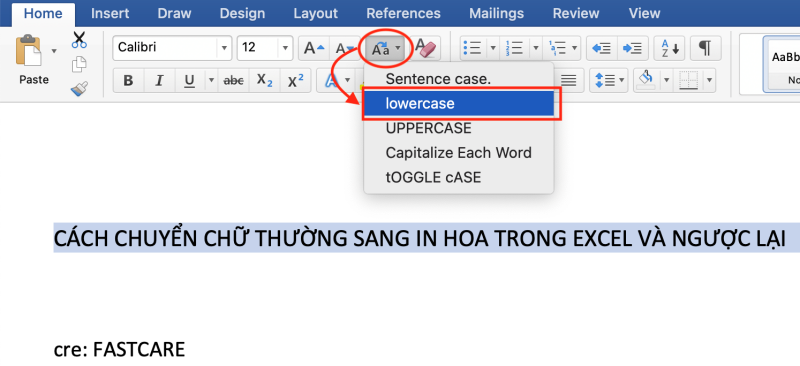The height and width of the screenshot is (366, 800).
Task: Select the AaBb style thumbnail
Action: click(782, 64)
